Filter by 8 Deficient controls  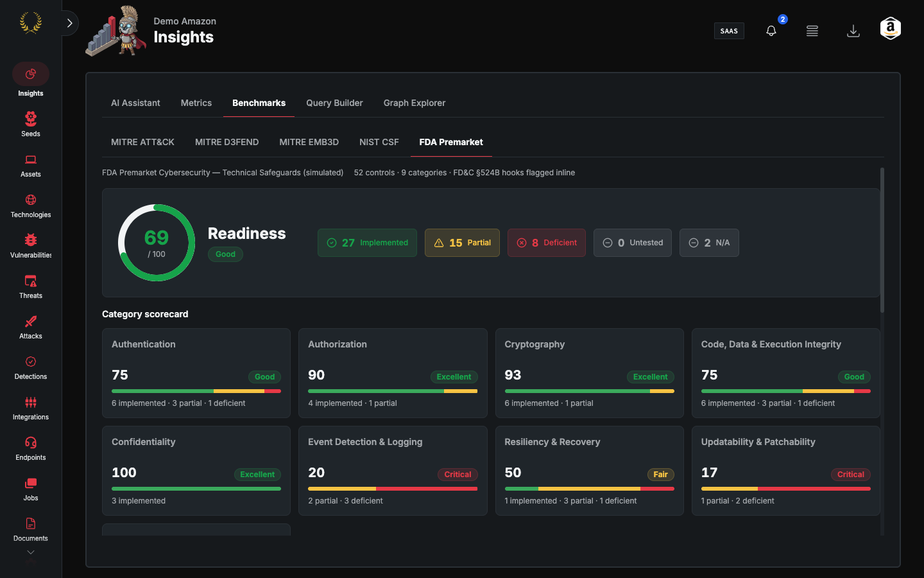click(547, 243)
